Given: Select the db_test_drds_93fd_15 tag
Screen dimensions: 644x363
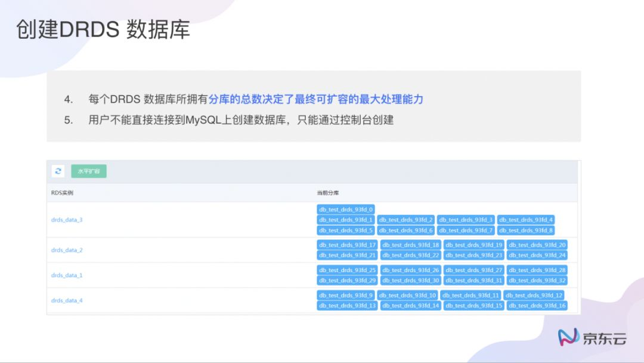Looking at the screenshot, I should [473, 306].
